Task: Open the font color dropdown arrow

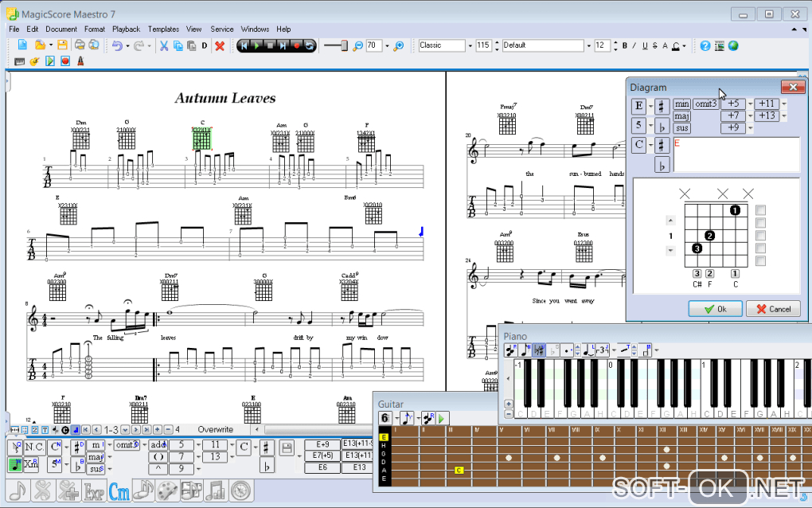Action: (x=685, y=45)
